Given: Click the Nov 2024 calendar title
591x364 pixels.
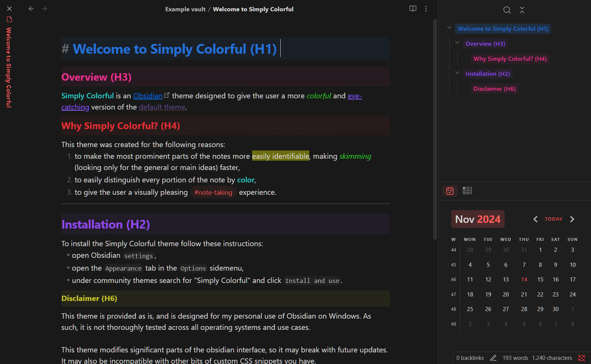Looking at the screenshot, I should tap(478, 219).
